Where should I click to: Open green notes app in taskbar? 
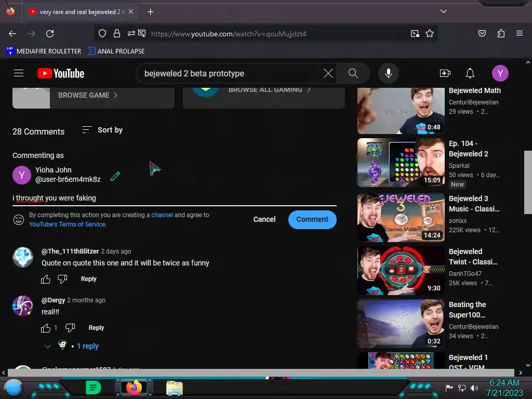[93, 388]
